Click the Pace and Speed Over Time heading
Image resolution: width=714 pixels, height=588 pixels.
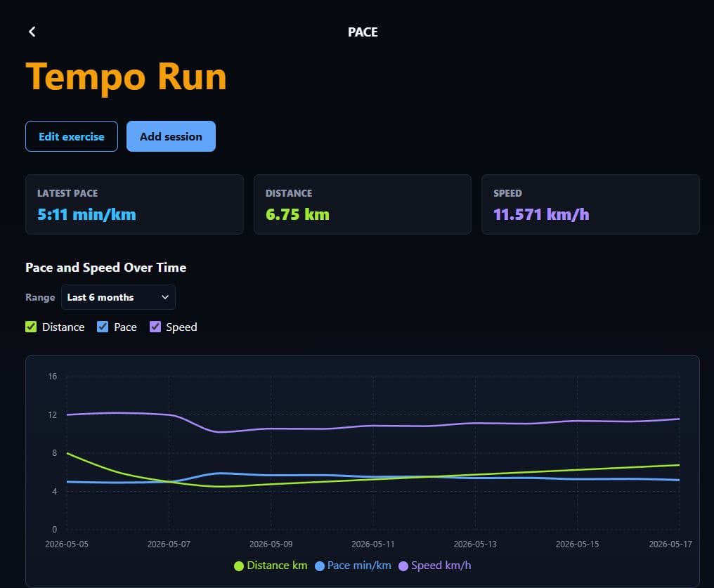pos(105,267)
